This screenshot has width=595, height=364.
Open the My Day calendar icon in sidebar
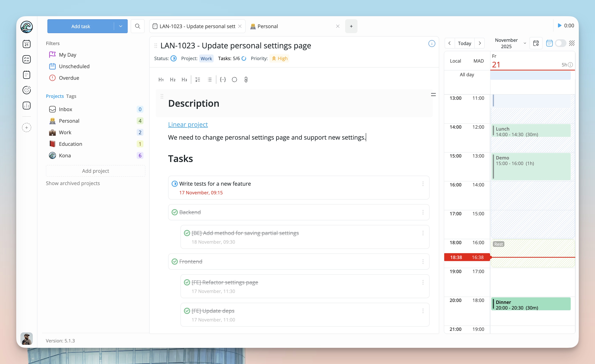pos(27,44)
